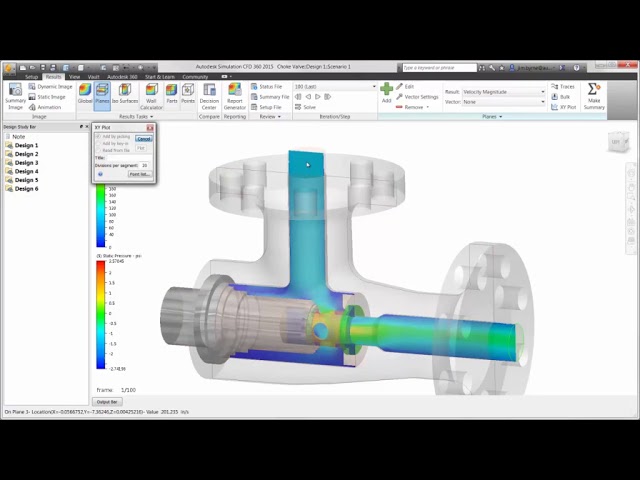Click the Static Image option
The image size is (640, 480).
tap(47, 97)
